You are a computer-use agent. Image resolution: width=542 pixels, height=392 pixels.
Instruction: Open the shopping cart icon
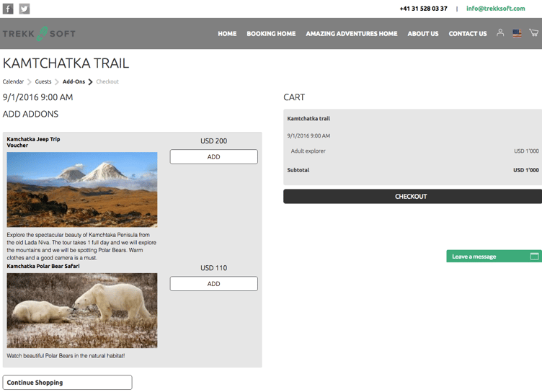(533, 33)
